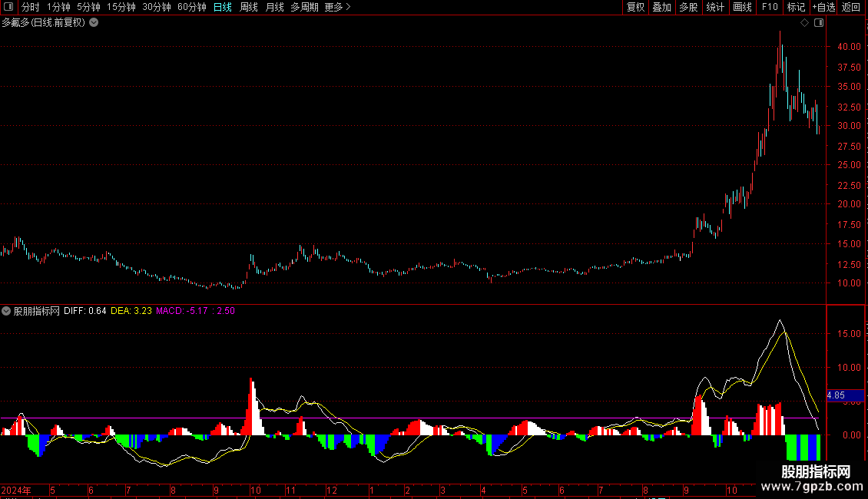868x499 pixels.
Task: Open the 画线 drawing tools
Action: tap(742, 7)
